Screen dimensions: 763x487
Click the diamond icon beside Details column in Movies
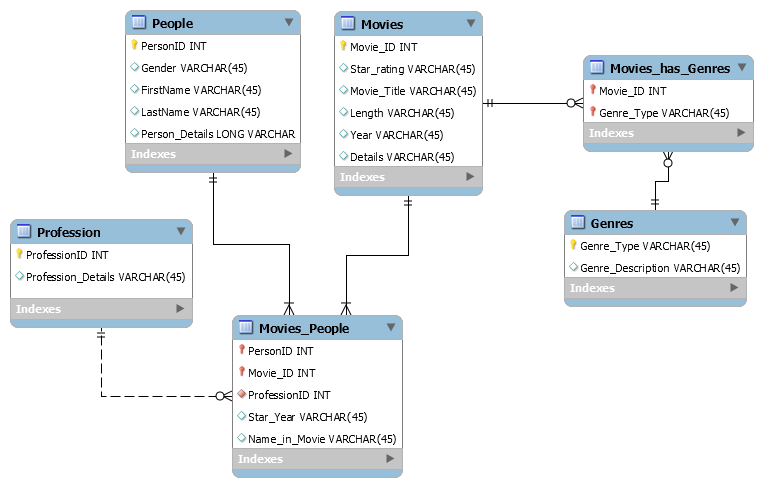(x=344, y=156)
